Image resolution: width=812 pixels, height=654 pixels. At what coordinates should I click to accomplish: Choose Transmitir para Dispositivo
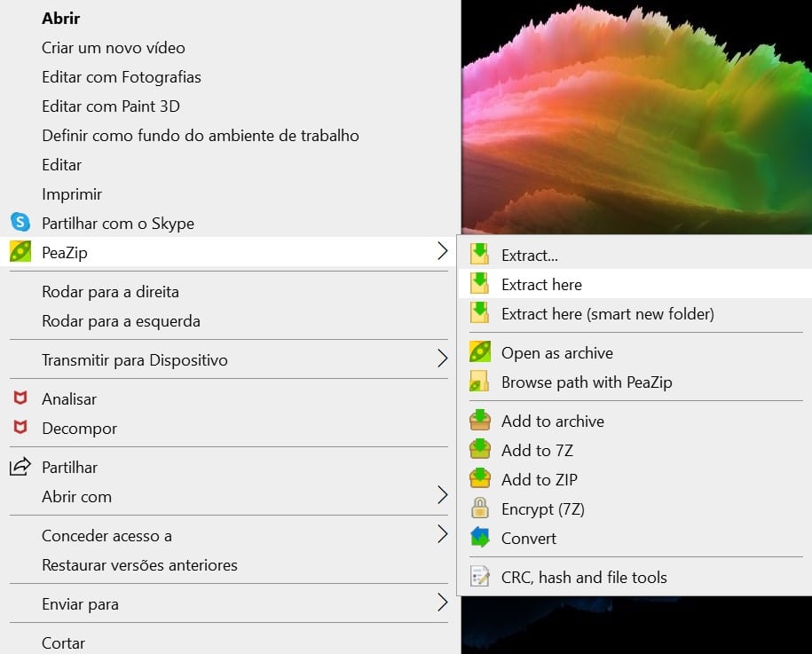(x=135, y=360)
